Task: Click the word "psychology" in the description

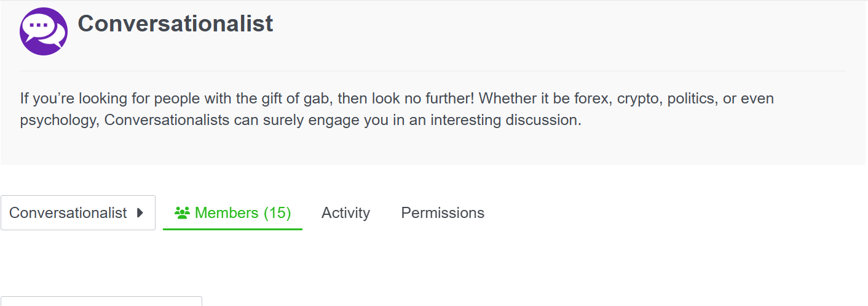Action: (x=58, y=120)
